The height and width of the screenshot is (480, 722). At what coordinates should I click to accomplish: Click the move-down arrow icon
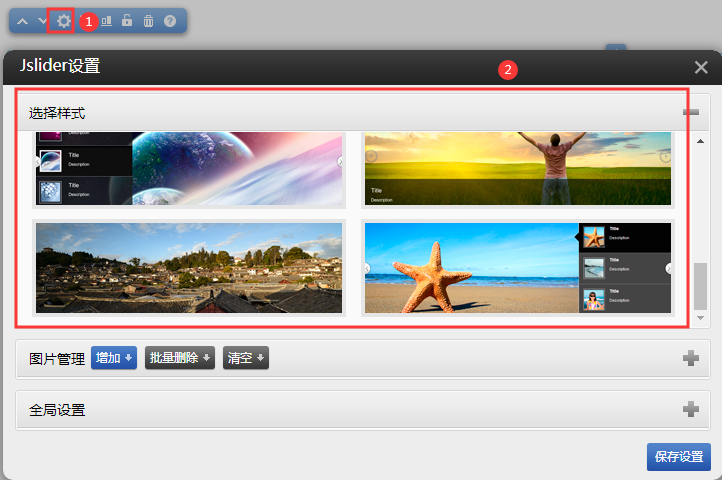42,21
